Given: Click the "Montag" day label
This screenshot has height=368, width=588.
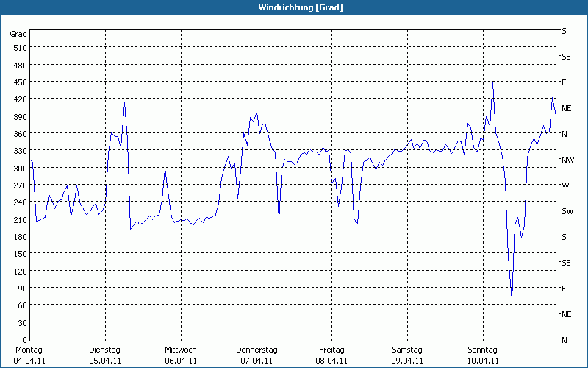Looking at the screenshot, I should pyautogui.click(x=29, y=350).
